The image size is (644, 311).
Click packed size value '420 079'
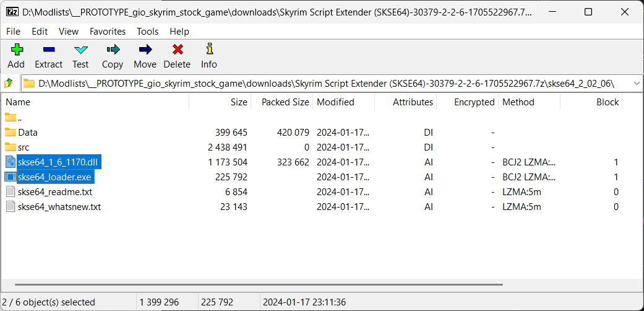[x=293, y=133]
